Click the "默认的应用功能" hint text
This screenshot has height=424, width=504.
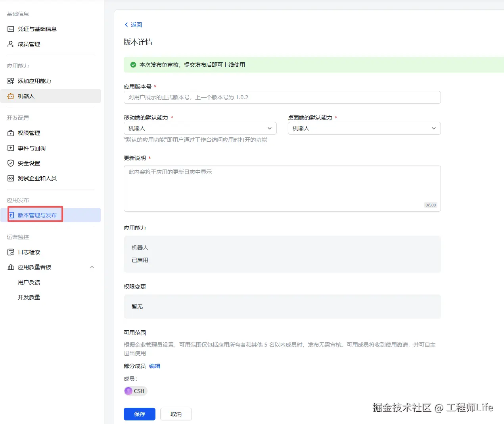(x=195, y=140)
